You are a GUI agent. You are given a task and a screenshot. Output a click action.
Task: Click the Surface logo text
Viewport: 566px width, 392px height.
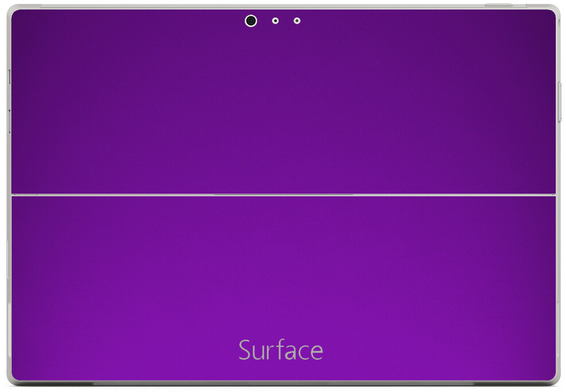coord(280,350)
